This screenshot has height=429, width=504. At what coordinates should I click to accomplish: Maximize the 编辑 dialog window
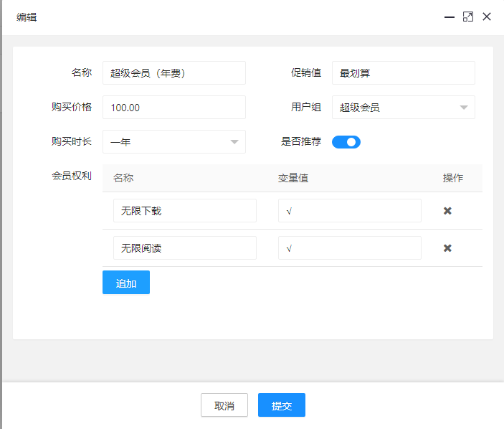tap(468, 16)
